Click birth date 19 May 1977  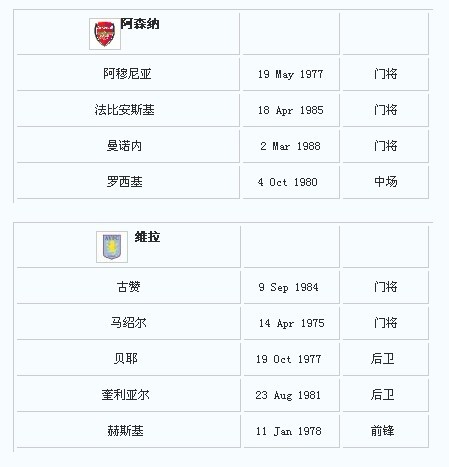click(290, 74)
